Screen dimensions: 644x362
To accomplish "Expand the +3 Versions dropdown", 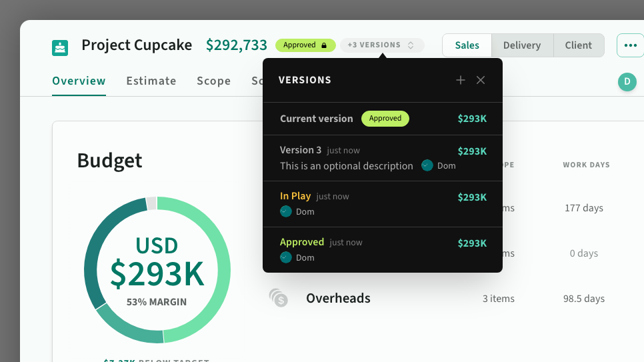I will [x=381, y=45].
